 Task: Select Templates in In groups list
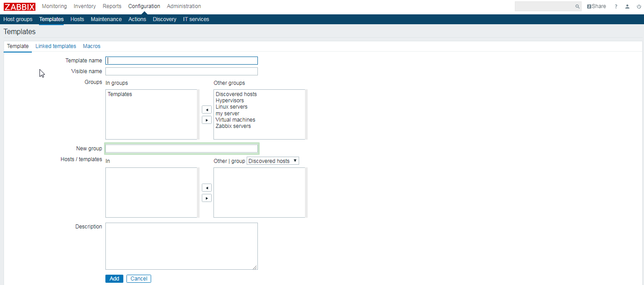click(x=120, y=94)
